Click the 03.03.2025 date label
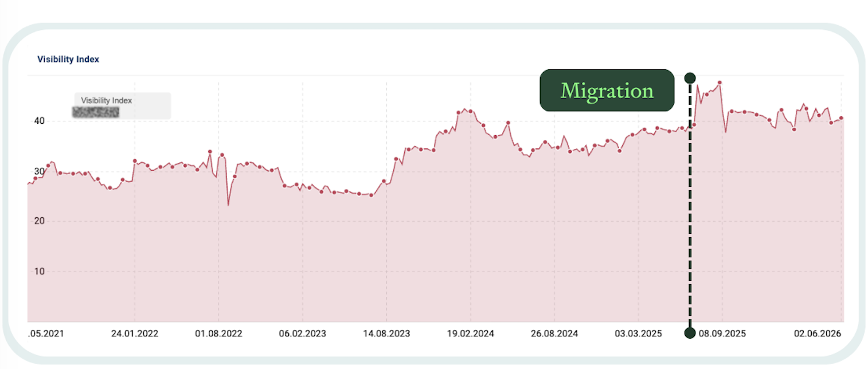Image resolution: width=868 pixels, height=369 pixels. (638, 334)
